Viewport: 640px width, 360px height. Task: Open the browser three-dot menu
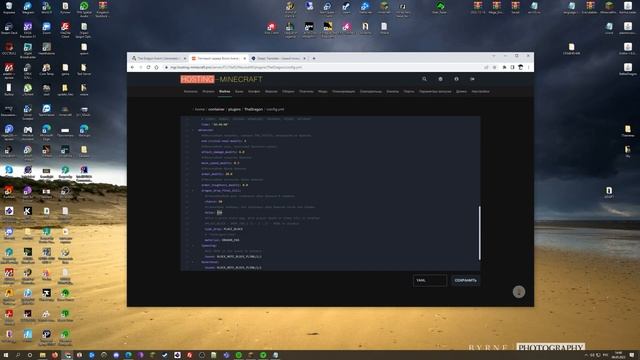click(529, 67)
